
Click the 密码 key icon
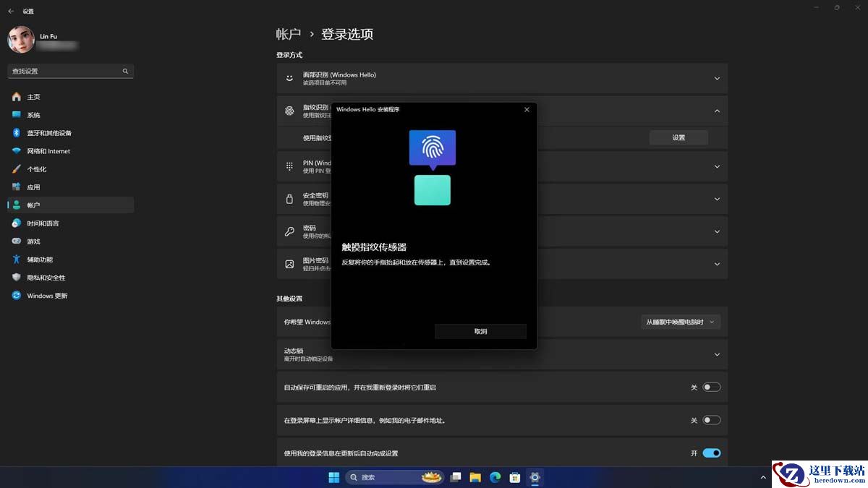pyautogui.click(x=289, y=231)
